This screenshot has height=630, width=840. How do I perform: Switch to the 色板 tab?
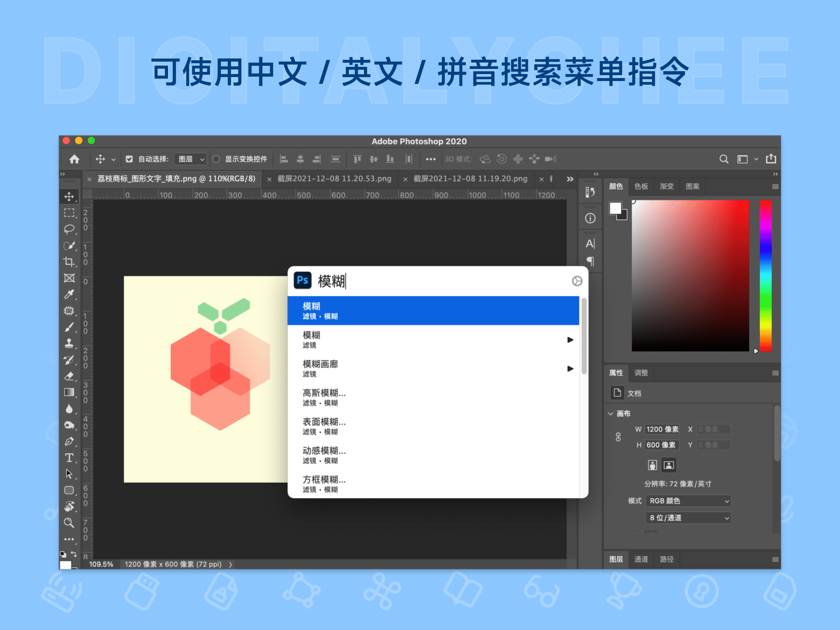641,186
